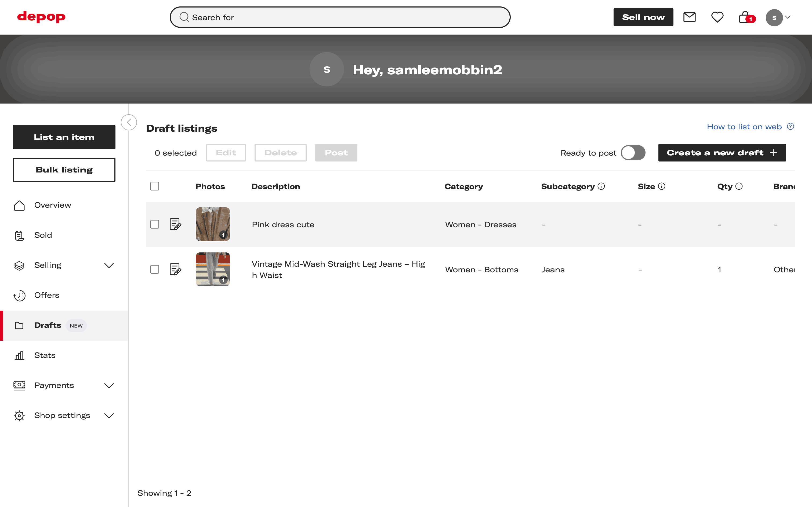Screen dimensions: 812x507
Task: Check the select-all drafts checkbox
Action: [x=155, y=186]
